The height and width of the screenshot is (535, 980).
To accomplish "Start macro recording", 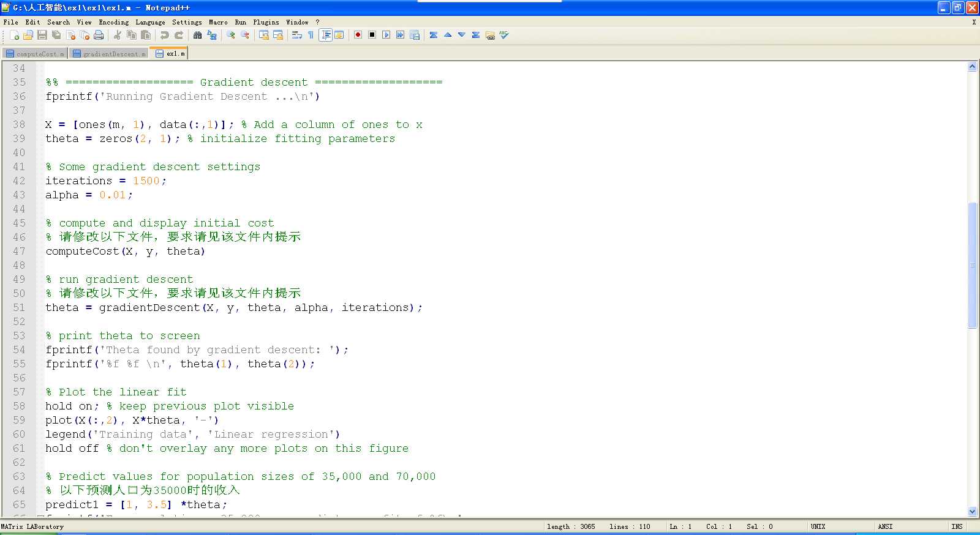I will click(x=358, y=35).
